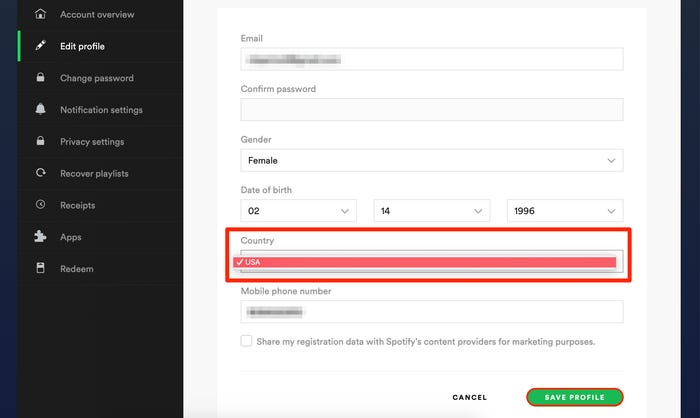Viewport: 700px width, 418px height.
Task: Click the Apps puzzle piece icon
Action: point(40,236)
